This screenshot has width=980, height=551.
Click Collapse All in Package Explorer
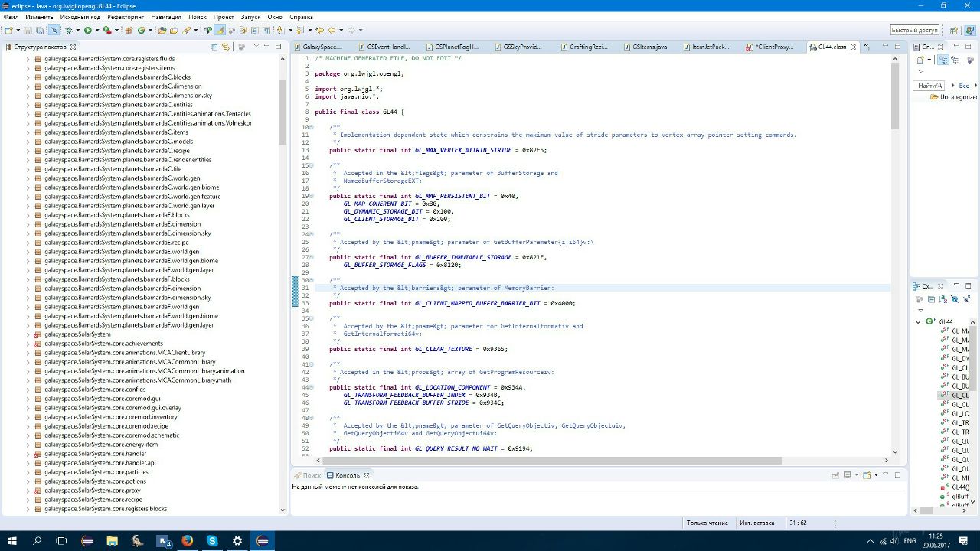point(214,47)
